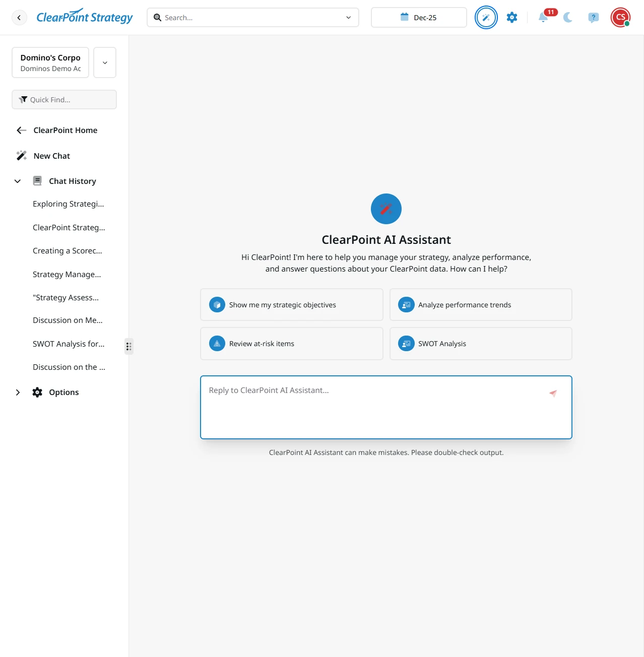Expand the Options section chevron
The image size is (644, 657).
18,392
